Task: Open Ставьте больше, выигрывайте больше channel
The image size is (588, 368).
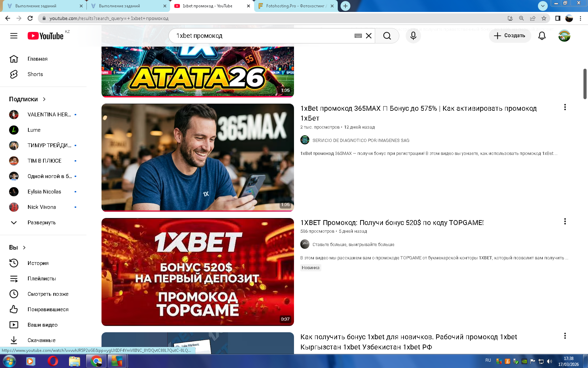Action: pos(353,245)
